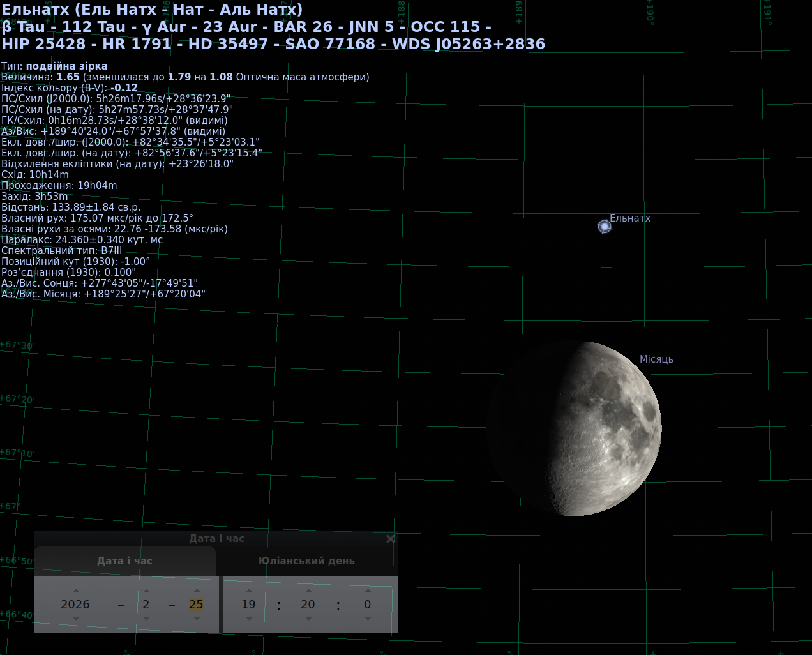Click the Аз/Вис: +189°40'24.0" line
The height and width of the screenshot is (655, 812).
(114, 132)
